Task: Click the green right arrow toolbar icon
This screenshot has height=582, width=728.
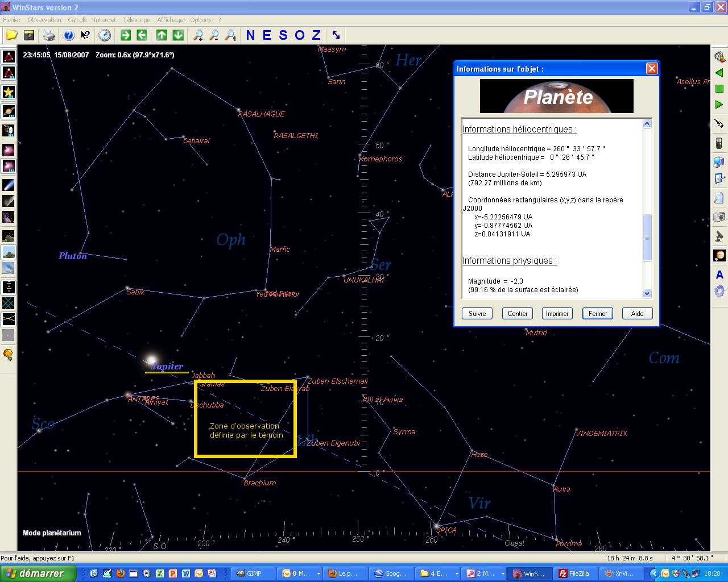Action: pos(126,35)
